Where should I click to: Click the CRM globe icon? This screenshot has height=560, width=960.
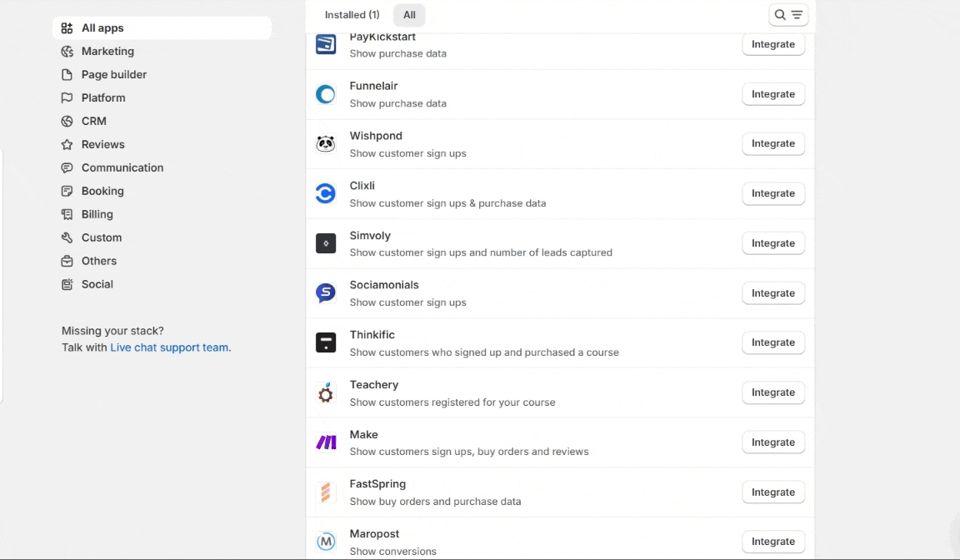(67, 121)
